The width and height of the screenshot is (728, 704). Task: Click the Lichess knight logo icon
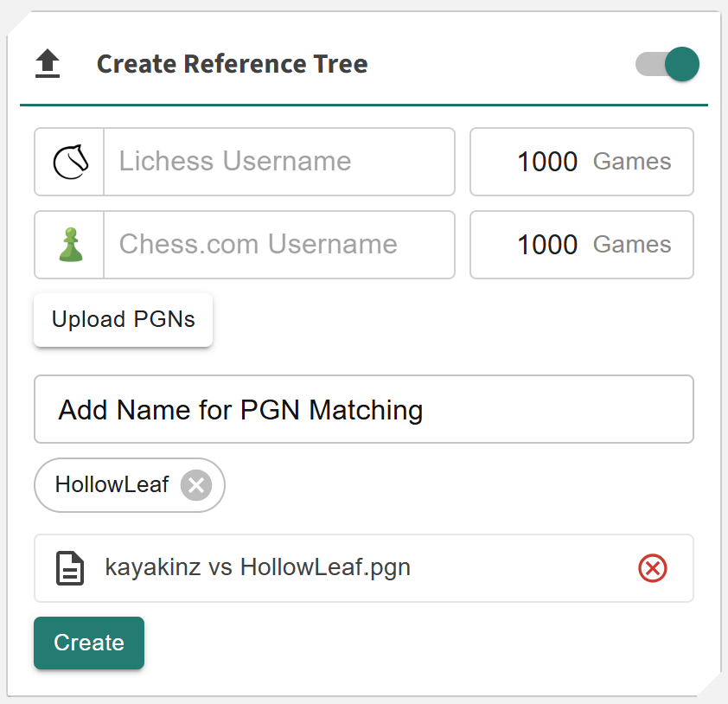click(x=70, y=162)
